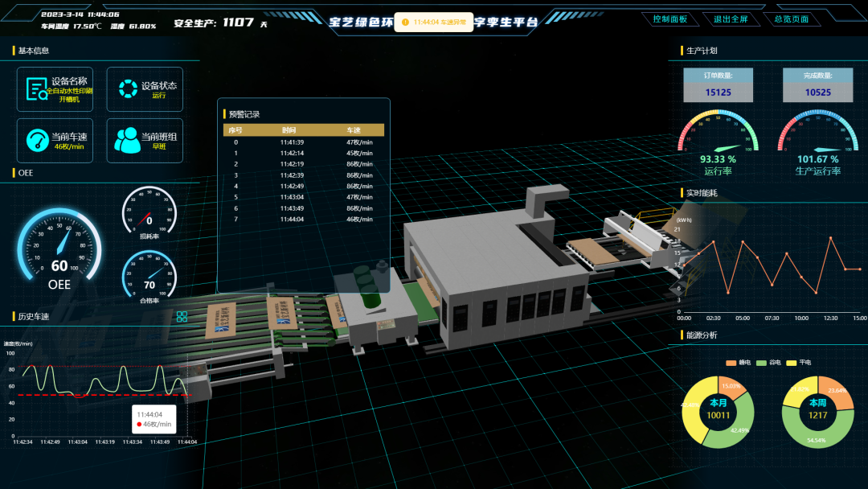Click the 本月 donut chart center
Screen dimensions: 868x489
point(718,409)
